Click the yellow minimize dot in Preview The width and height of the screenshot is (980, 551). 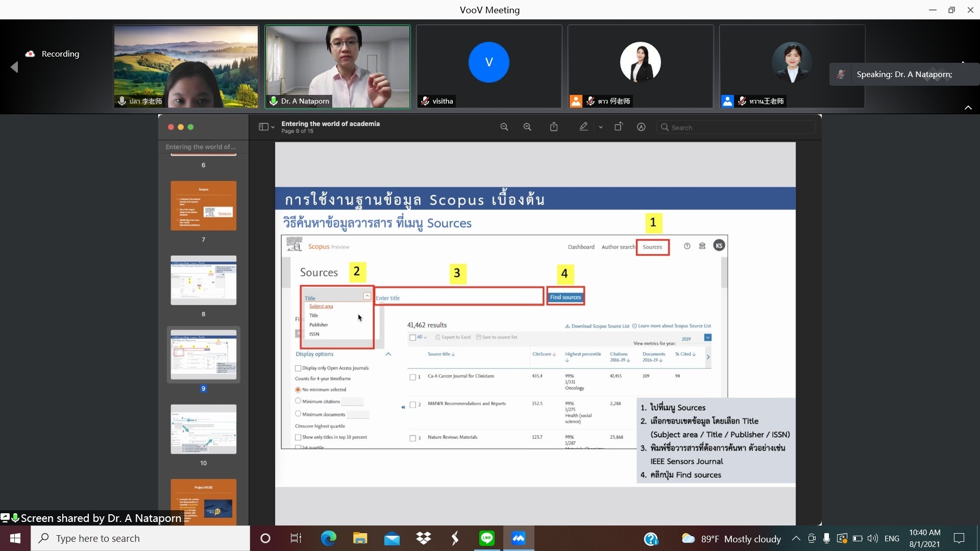181,127
